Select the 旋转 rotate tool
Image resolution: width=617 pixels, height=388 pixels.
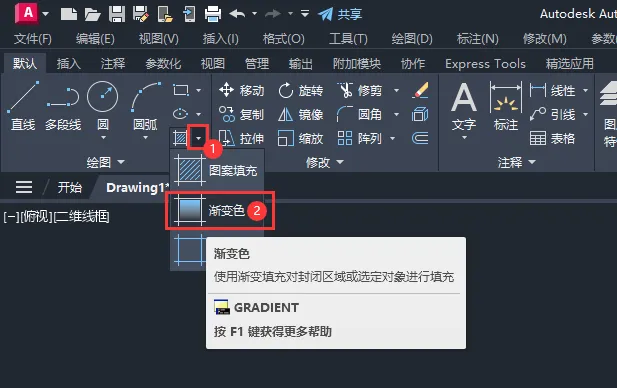coord(301,91)
